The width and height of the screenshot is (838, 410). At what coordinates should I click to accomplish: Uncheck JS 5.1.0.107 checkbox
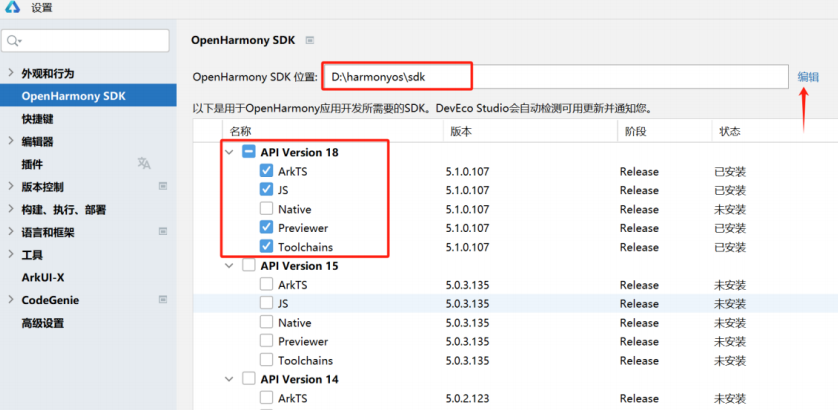(x=266, y=190)
